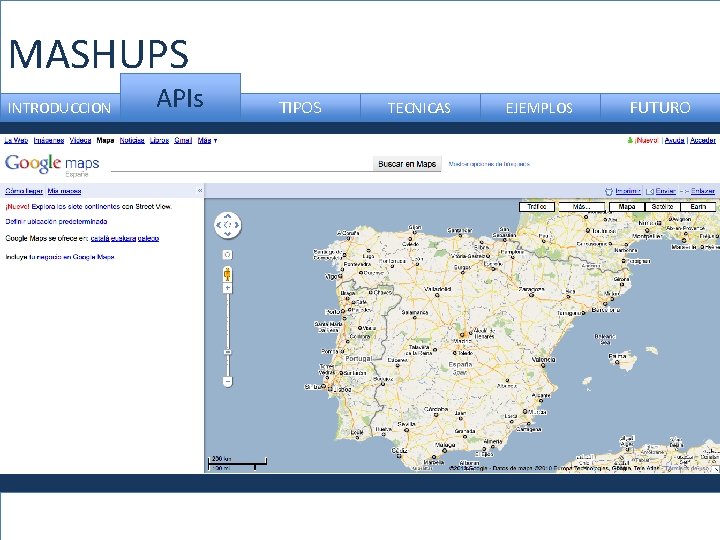This screenshot has height=540, width=720.
Task: Click the MASHUPS slide title
Action: [99, 54]
